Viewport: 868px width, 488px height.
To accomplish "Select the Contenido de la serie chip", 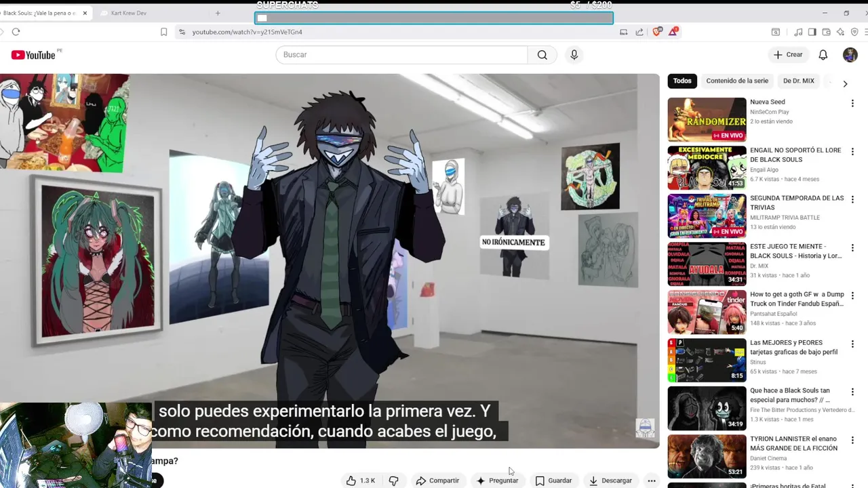I will pyautogui.click(x=737, y=81).
